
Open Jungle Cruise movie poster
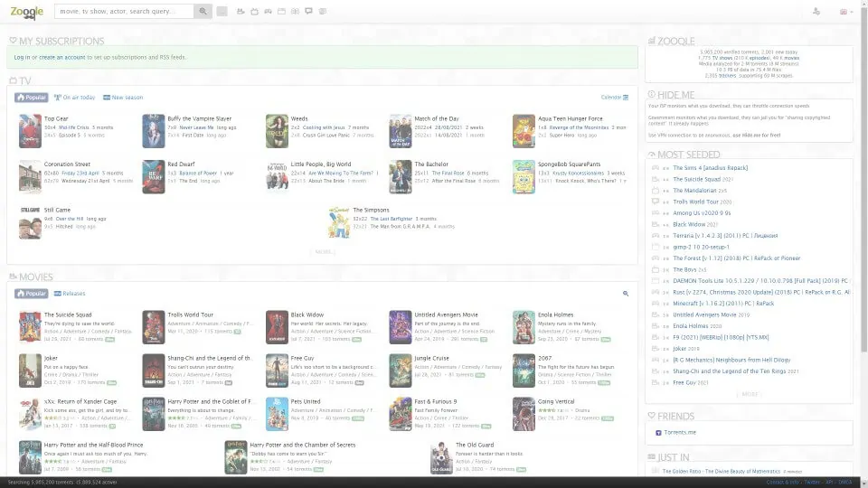401,371
